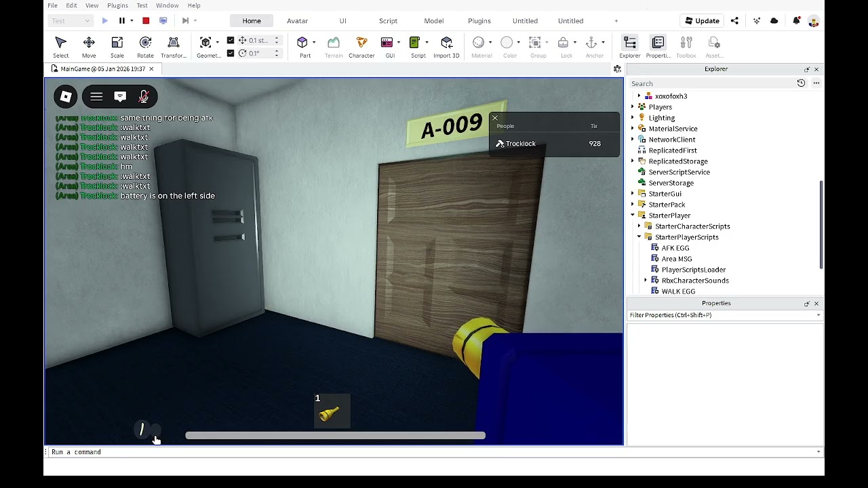Open the Plugins menu in menu bar
The image size is (868, 488).
click(x=117, y=5)
